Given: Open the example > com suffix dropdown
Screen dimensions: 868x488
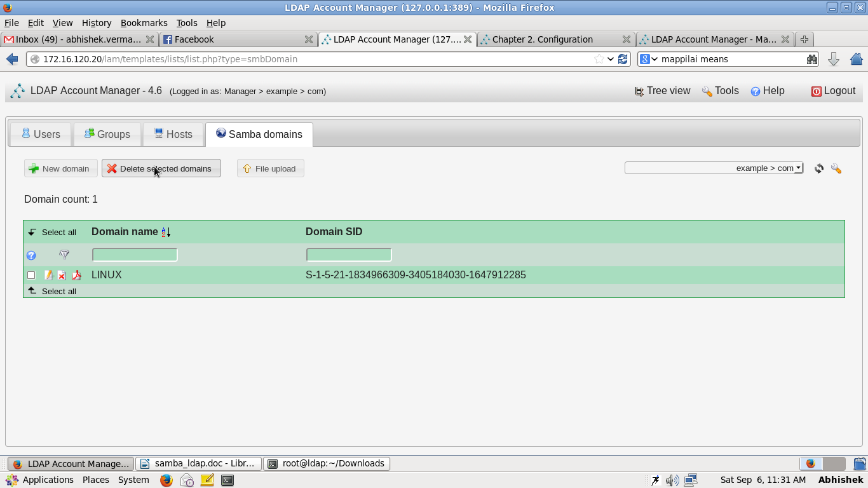Looking at the screenshot, I should click(x=713, y=168).
